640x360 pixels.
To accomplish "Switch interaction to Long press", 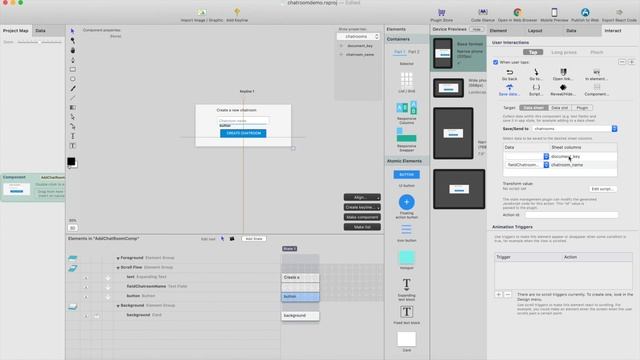I will (x=564, y=52).
